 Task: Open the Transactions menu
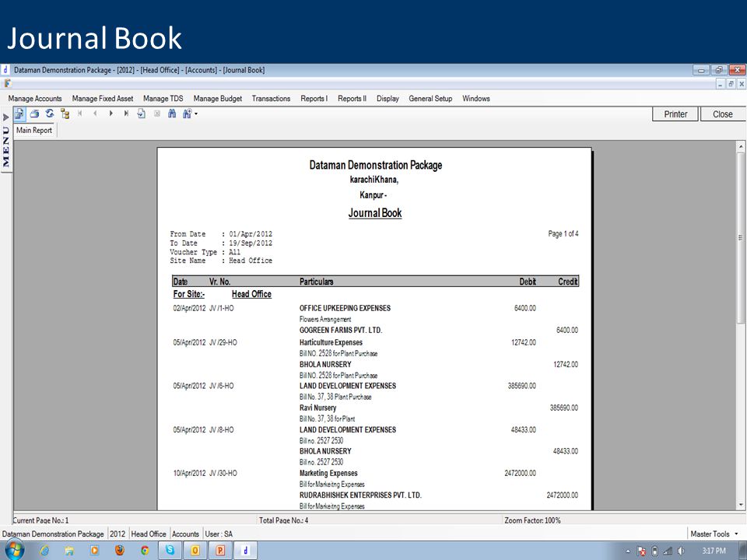click(x=271, y=99)
